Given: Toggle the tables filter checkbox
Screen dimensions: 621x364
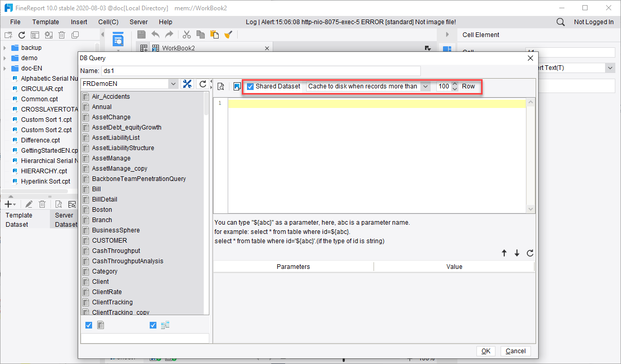Looking at the screenshot, I should (x=88, y=325).
